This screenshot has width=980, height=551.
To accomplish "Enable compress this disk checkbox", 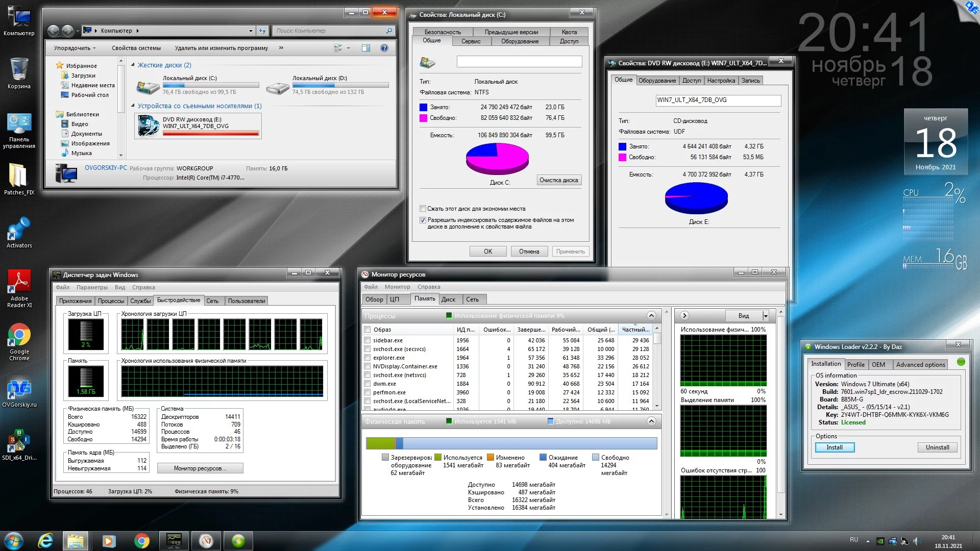I will point(423,209).
